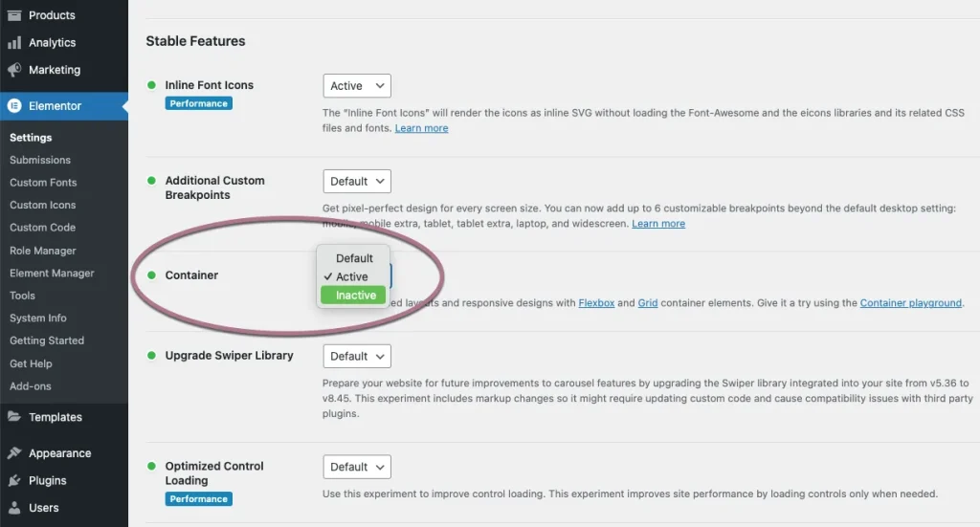Screen dimensions: 980x527
Task: Click the Appearance paintbrush icon
Action: 14,453
